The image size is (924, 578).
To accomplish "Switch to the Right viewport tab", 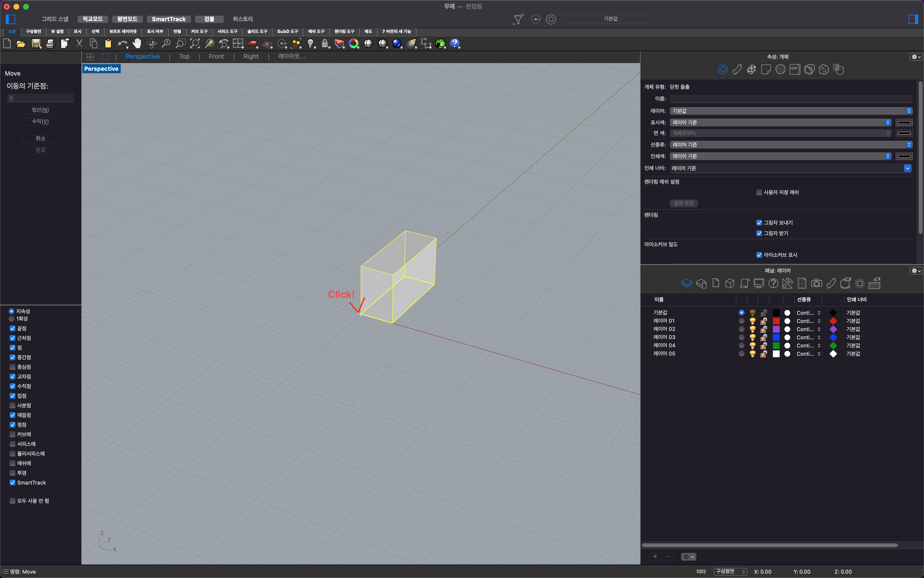I will pyautogui.click(x=251, y=57).
